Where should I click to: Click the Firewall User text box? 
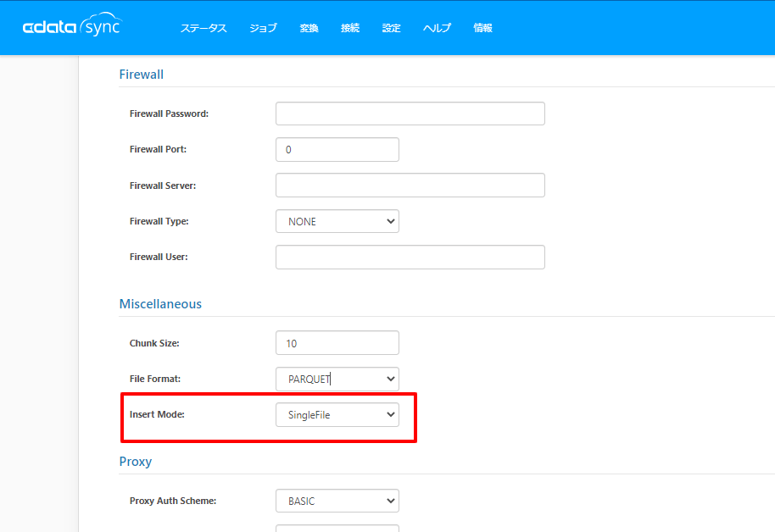410,257
